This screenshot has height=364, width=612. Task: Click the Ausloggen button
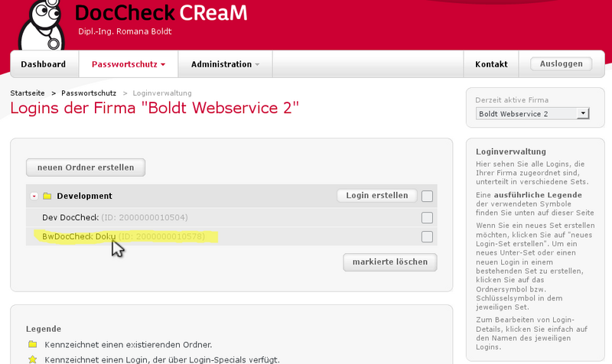click(x=562, y=63)
